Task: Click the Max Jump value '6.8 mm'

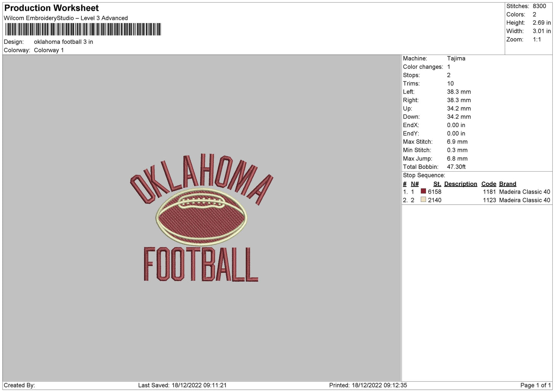Action: [x=457, y=159]
